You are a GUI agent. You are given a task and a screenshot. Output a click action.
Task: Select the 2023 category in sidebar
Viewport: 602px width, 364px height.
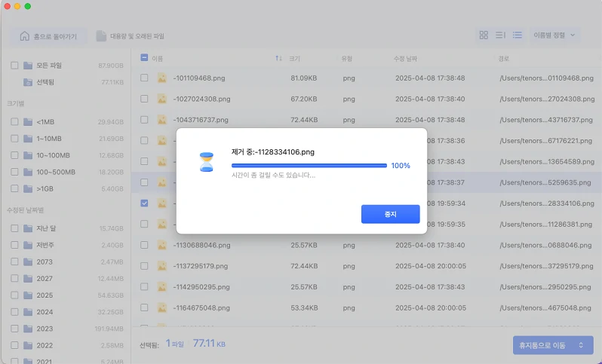[x=45, y=329]
